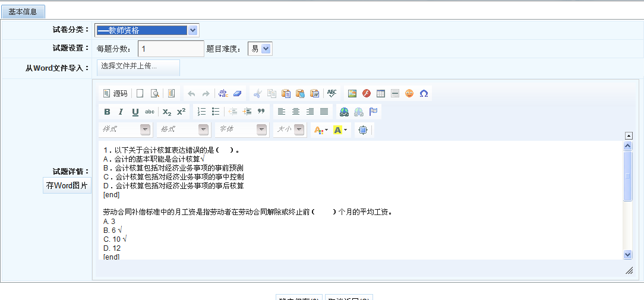
Task: Switch editor to source code view (源码)
Action: click(115, 94)
